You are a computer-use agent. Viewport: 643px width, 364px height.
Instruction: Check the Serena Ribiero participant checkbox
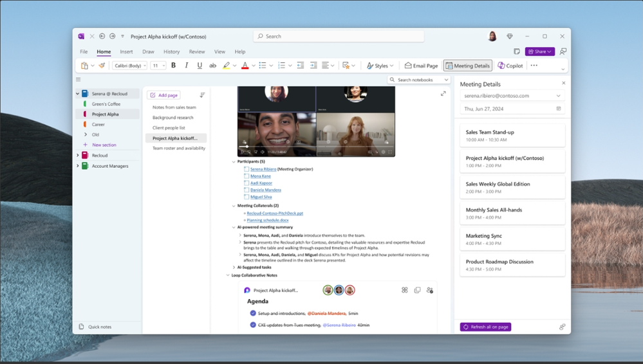click(x=247, y=169)
